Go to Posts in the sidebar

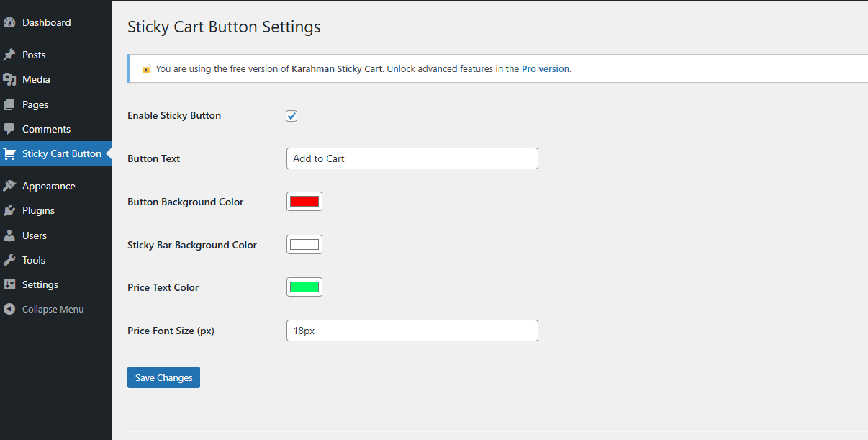55,55
